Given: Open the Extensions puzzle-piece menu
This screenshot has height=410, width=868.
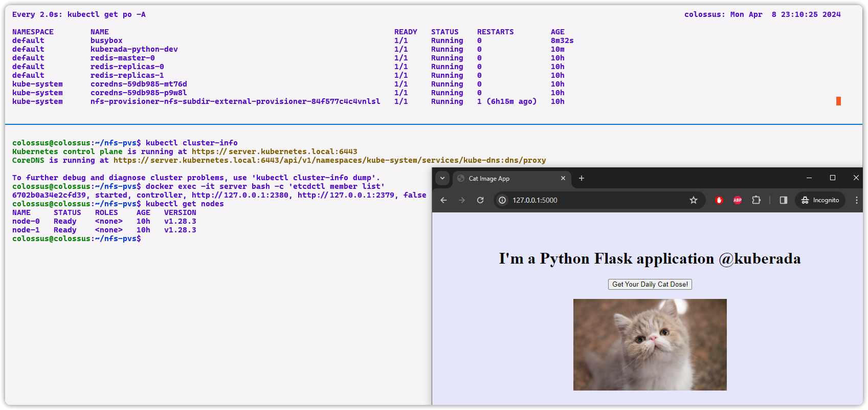Looking at the screenshot, I should point(756,200).
